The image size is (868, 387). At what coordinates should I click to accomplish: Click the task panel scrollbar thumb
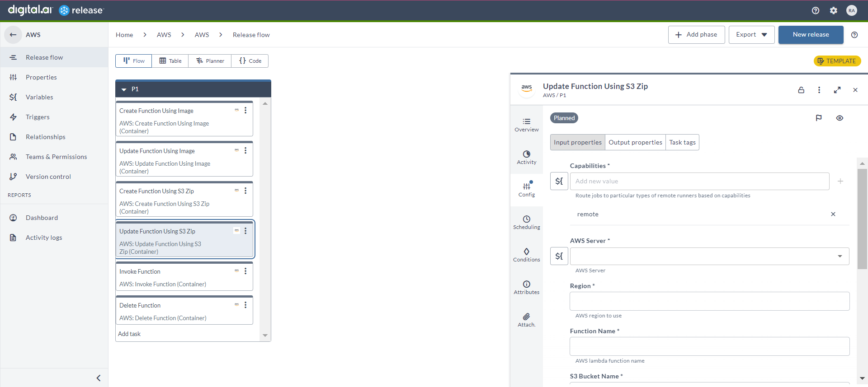(862, 219)
